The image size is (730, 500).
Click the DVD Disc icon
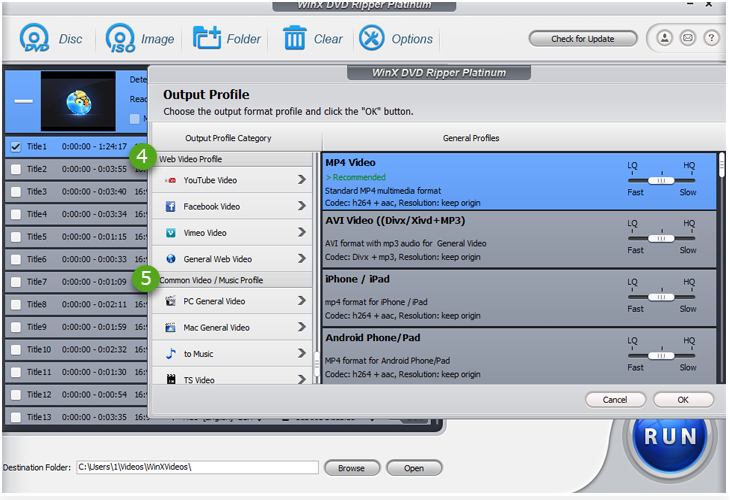pyautogui.click(x=34, y=38)
